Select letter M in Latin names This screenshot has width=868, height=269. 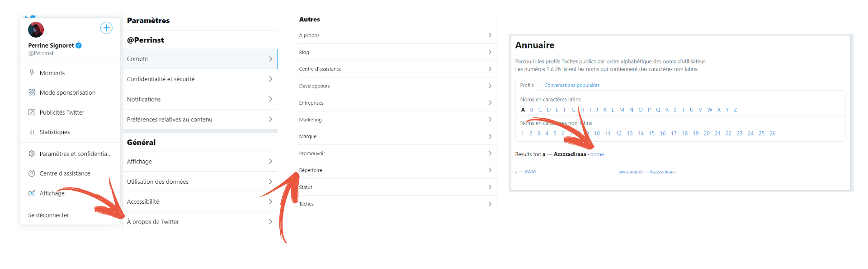click(622, 110)
